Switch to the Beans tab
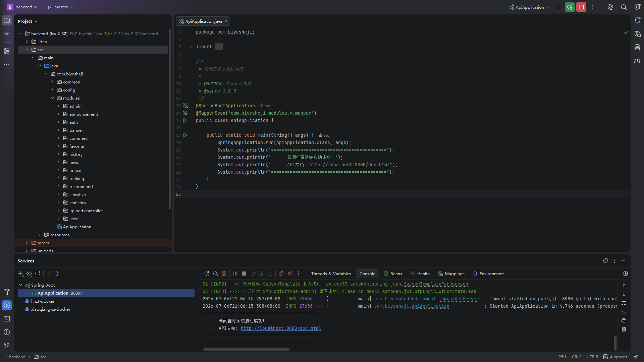This screenshot has height=362, width=644. point(393,274)
